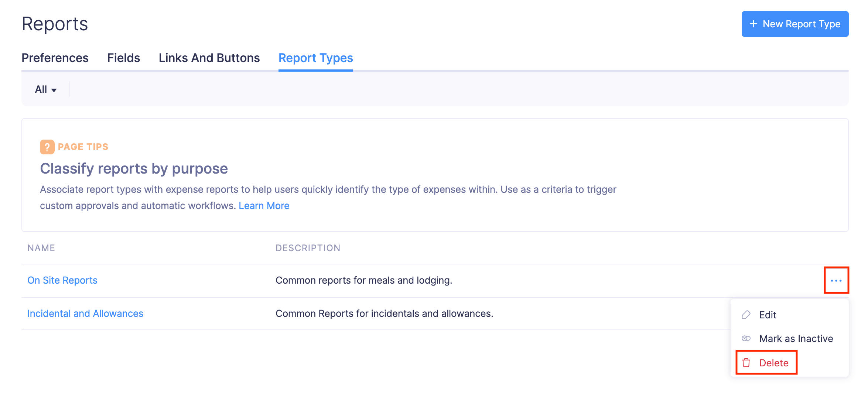Open the Incidental and Allowances report type

click(x=85, y=313)
